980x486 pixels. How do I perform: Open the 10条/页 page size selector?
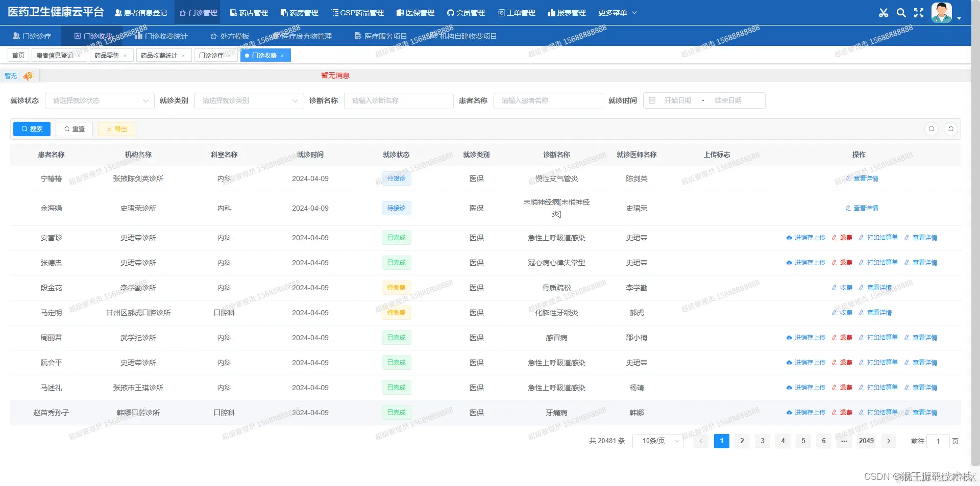(x=657, y=441)
